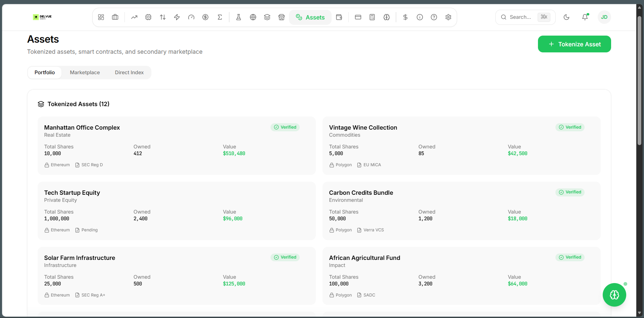
Task: Click the Search input field
Action: pos(525,17)
